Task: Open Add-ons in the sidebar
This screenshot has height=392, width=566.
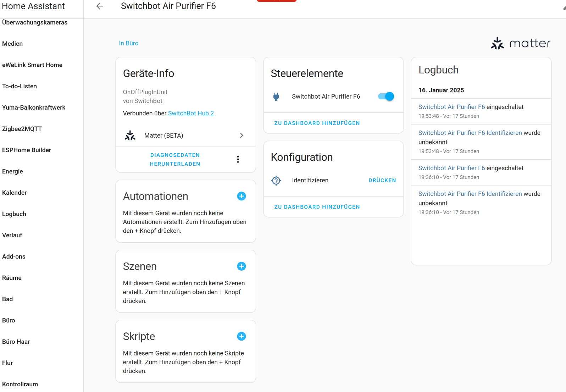Action: click(x=14, y=256)
